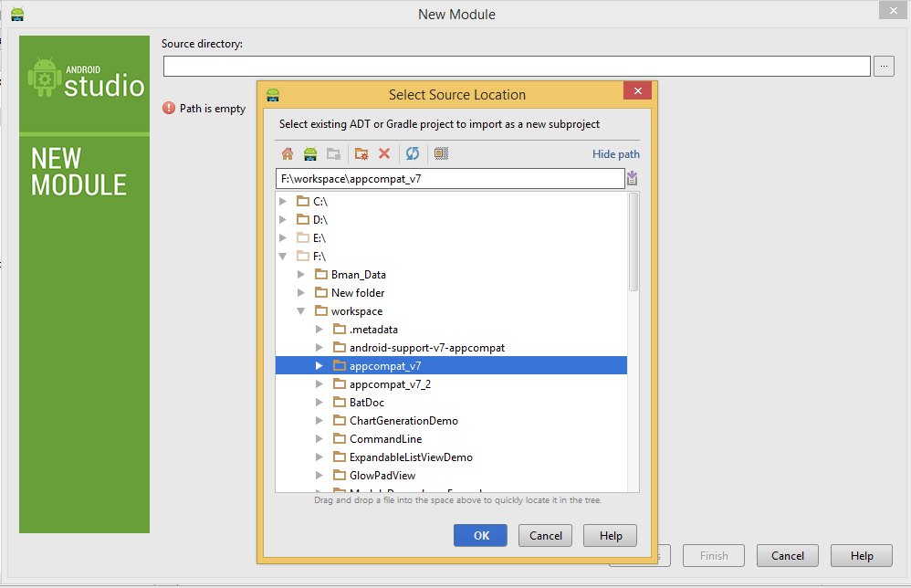Expand the CommandLine folder
Image resolution: width=911 pixels, height=588 pixels.
coord(319,438)
